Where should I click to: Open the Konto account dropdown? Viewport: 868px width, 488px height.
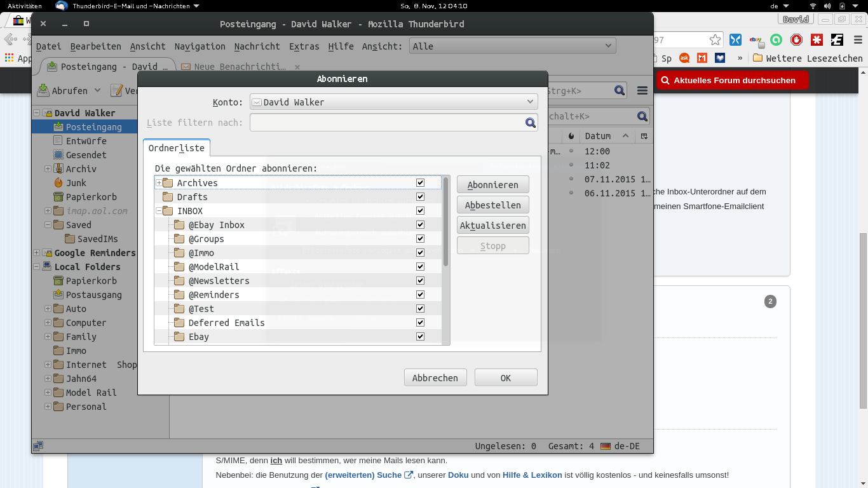click(394, 102)
